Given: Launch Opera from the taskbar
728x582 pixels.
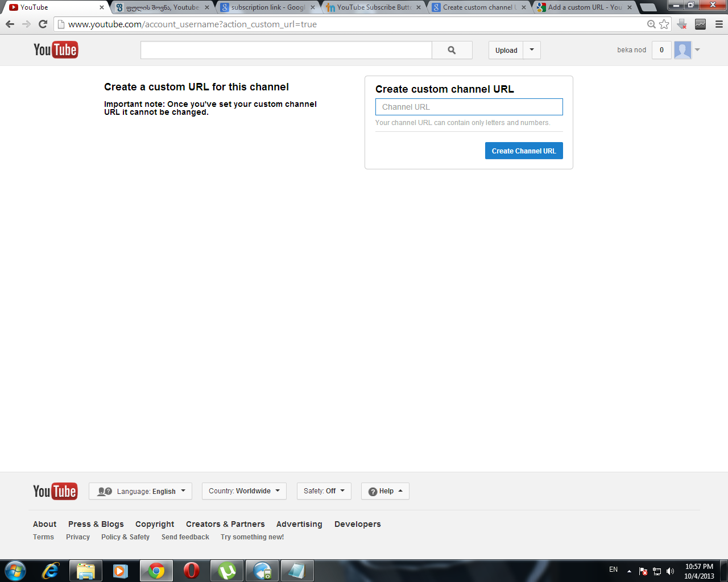Looking at the screenshot, I should [x=192, y=571].
